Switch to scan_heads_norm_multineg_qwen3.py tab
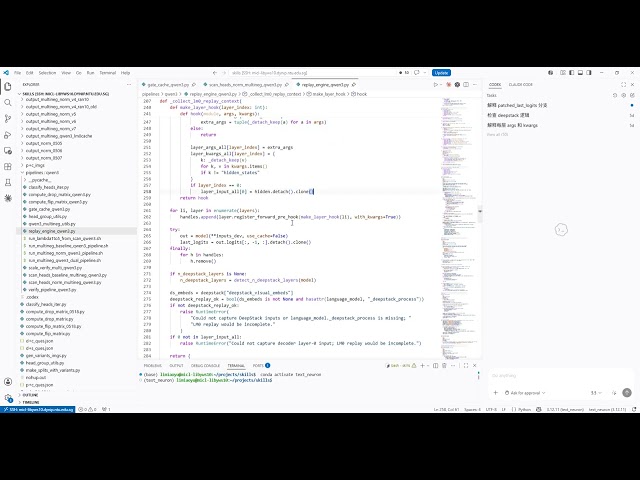This screenshot has width=640, height=480. (245, 85)
